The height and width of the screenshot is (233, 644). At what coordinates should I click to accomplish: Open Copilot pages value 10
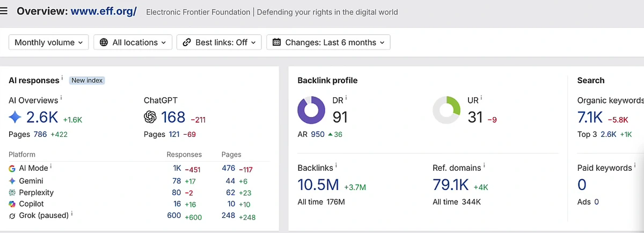tap(231, 204)
